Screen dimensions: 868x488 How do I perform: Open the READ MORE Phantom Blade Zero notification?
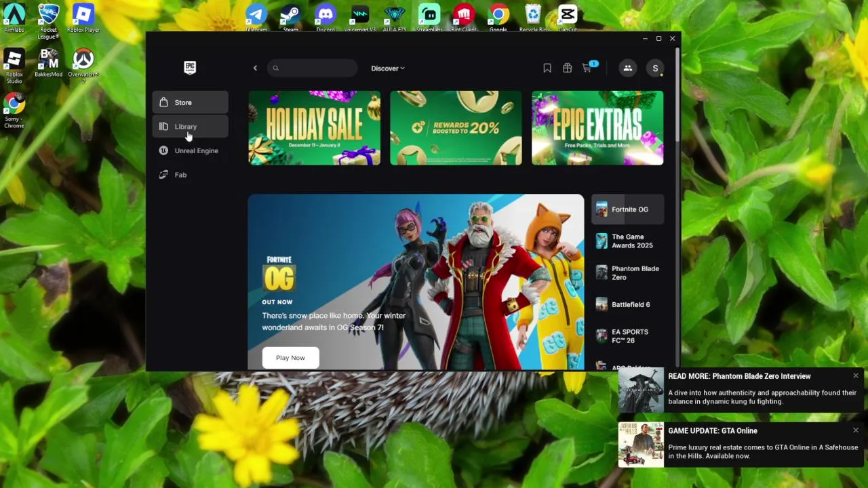pos(741,390)
